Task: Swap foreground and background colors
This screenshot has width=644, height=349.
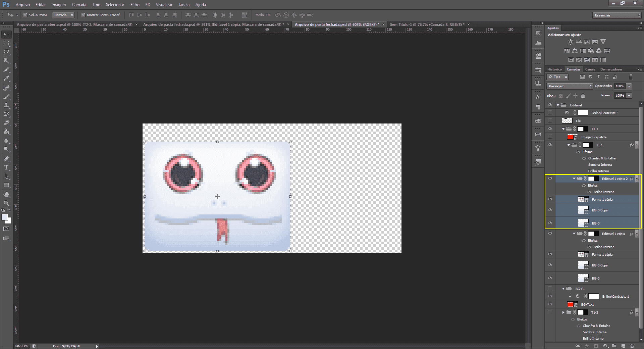Action: click(x=9, y=210)
